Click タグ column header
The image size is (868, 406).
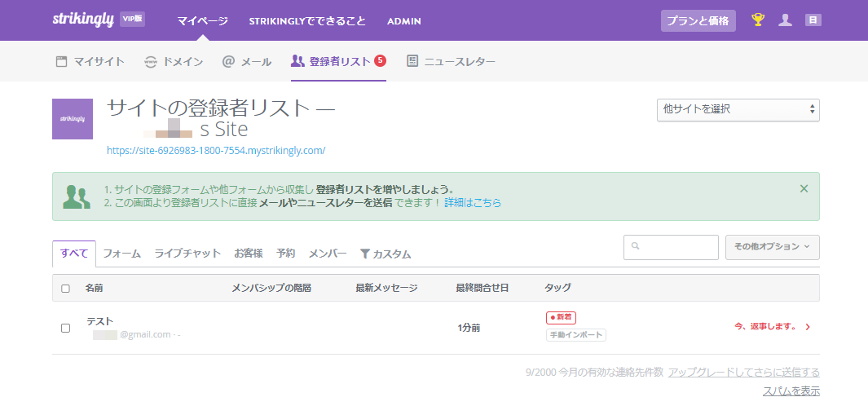tap(557, 288)
